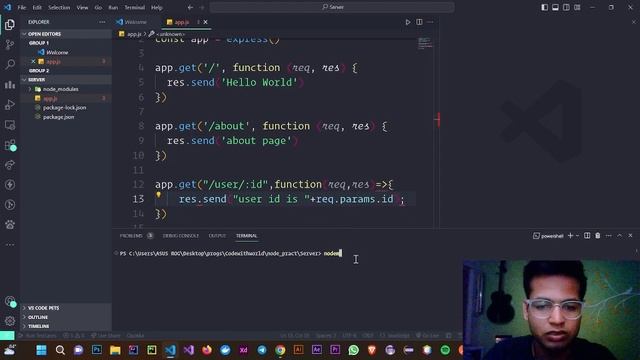Open editor More Actions ellipsis
The width and height of the screenshot is (640, 360).
(430, 22)
